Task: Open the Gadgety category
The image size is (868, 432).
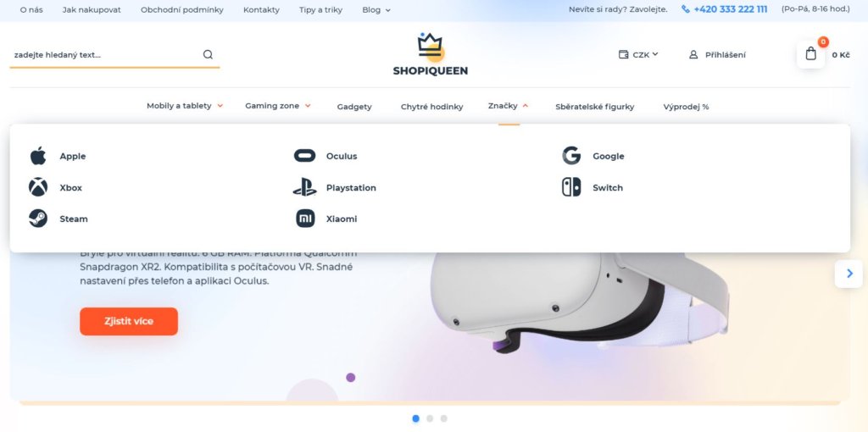Action: tap(354, 107)
